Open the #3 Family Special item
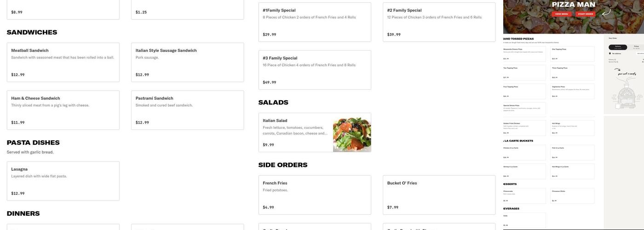This screenshot has width=644, height=230. (315, 70)
